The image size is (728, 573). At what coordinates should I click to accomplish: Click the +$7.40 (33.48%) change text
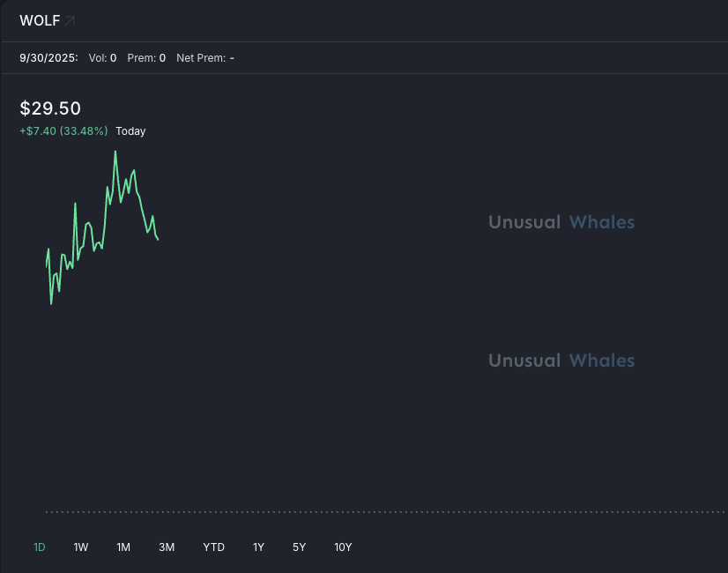coord(63,131)
